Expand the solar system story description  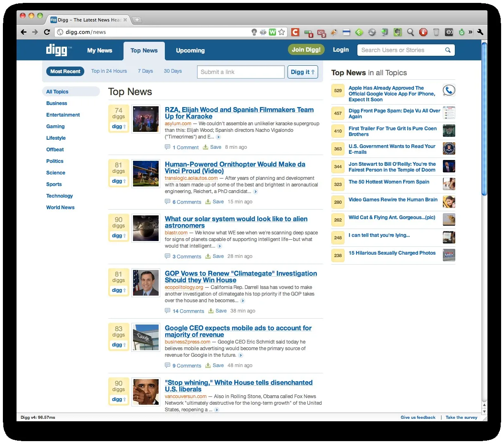tap(220, 246)
